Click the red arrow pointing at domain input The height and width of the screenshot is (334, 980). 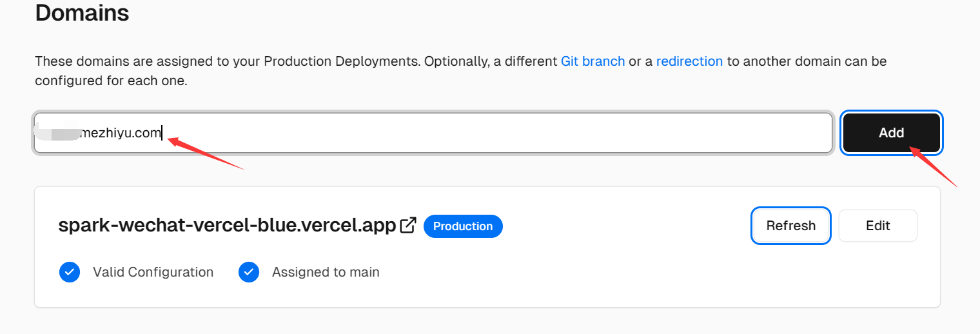pyautogui.click(x=205, y=153)
